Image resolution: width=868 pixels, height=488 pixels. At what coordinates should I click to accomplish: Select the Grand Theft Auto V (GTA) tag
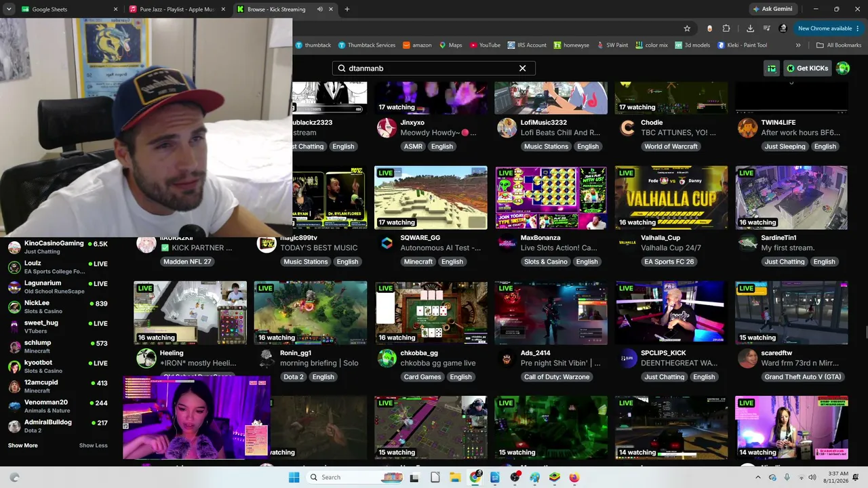coord(803,377)
